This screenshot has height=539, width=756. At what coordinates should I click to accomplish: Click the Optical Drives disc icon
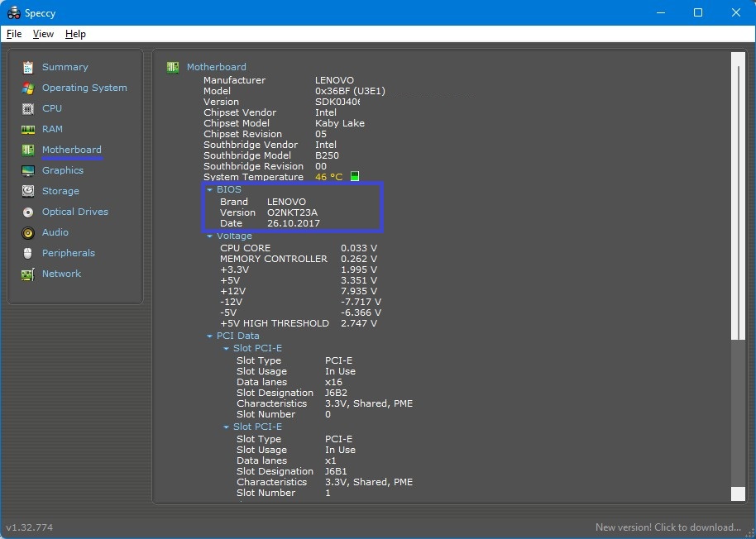click(28, 212)
